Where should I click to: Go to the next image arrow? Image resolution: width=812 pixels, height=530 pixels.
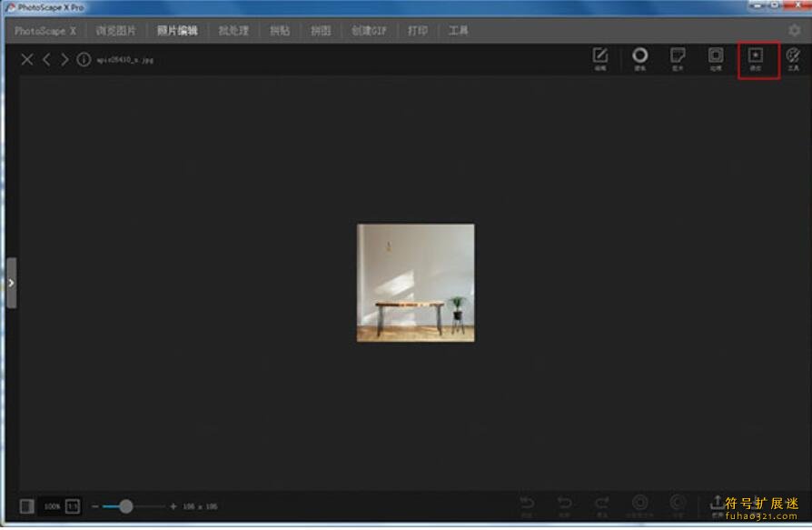[x=64, y=60]
